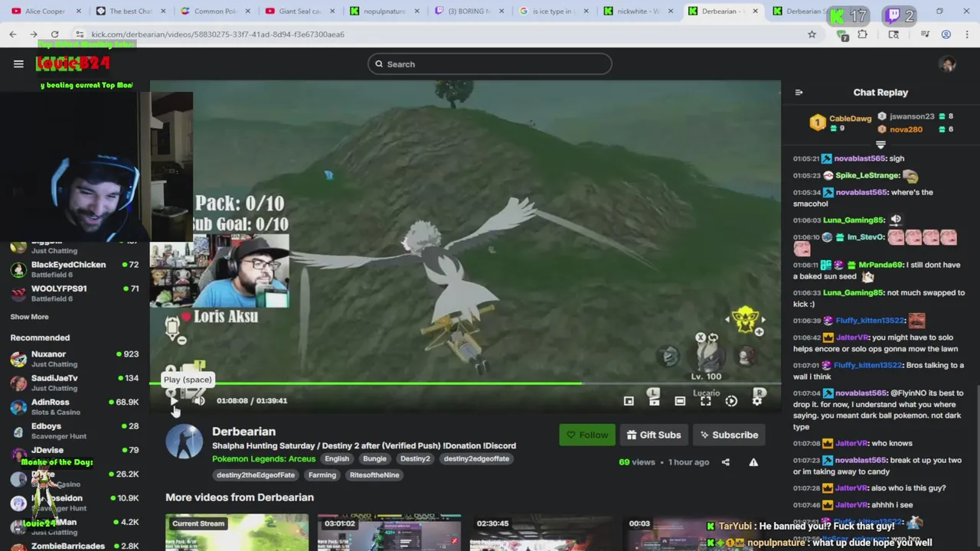The image size is (980, 551).
Task: Click the Derbearian channel name
Action: coord(243,432)
